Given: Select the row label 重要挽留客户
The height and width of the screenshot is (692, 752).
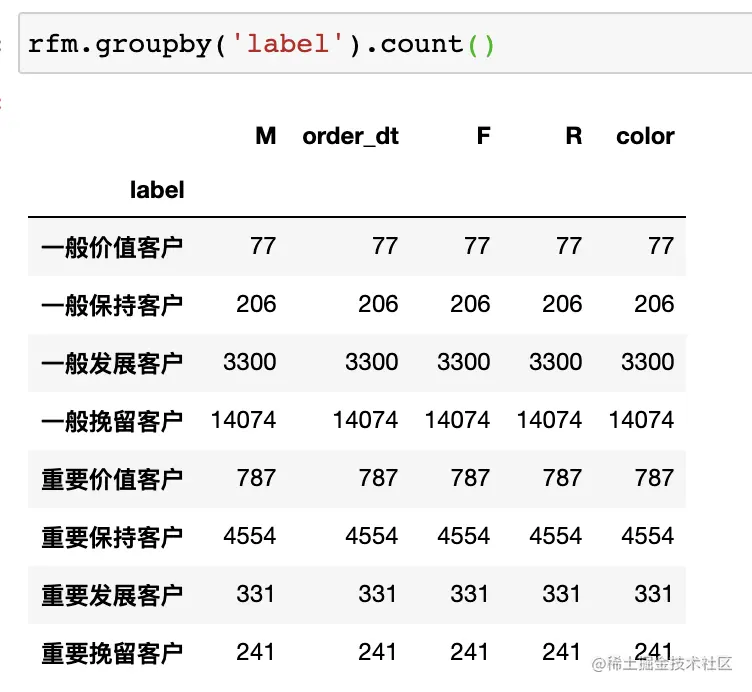Looking at the screenshot, I should [x=112, y=653].
